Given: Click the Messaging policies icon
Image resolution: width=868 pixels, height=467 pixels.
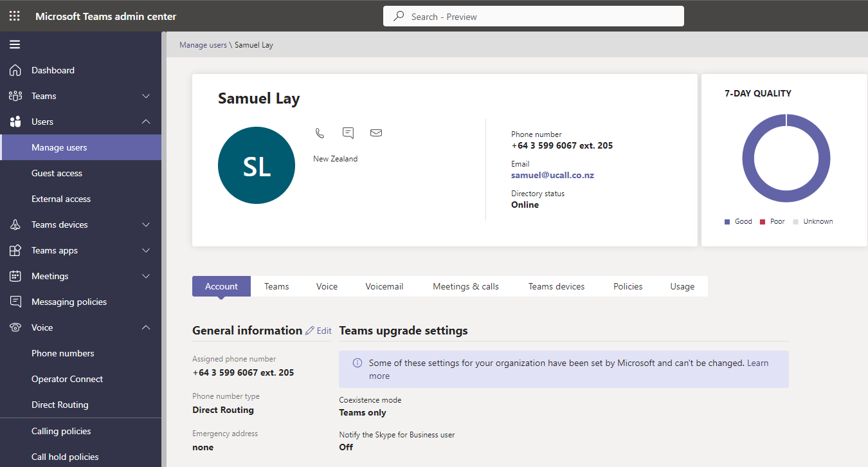Looking at the screenshot, I should 15,302.
